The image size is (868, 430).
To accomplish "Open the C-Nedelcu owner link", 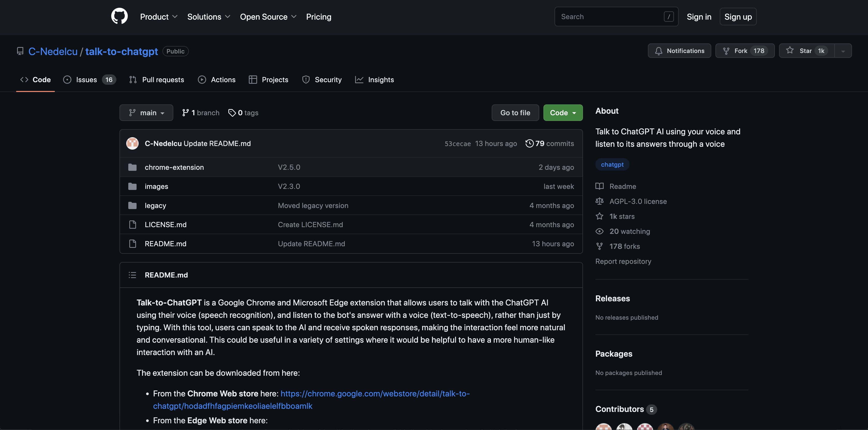I will click(x=53, y=51).
